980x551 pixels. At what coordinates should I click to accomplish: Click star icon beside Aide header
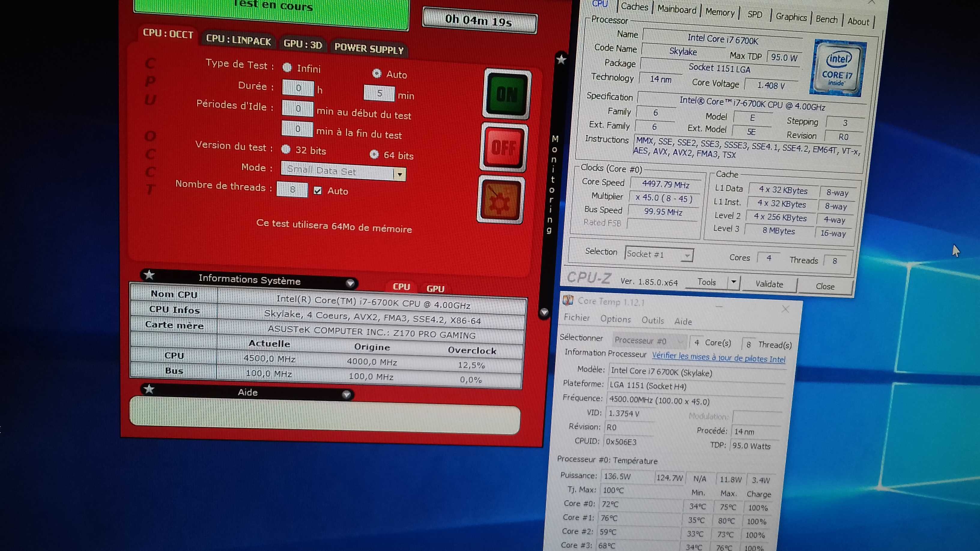149,389
